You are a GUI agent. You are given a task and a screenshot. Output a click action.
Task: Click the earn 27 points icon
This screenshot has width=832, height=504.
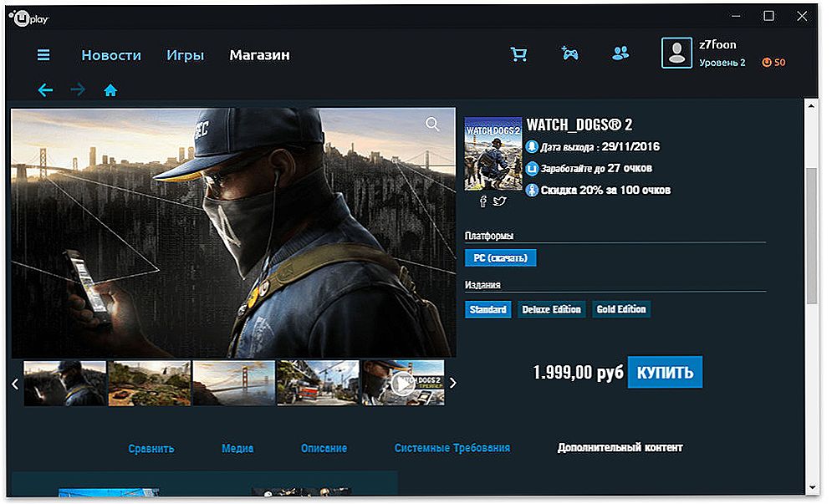pyautogui.click(x=532, y=169)
